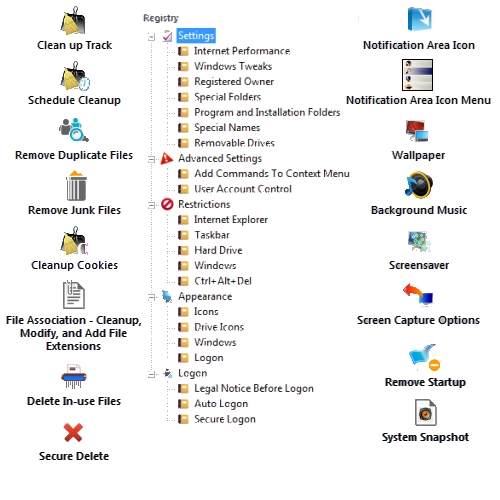Click the Secure Delete label

(74, 456)
